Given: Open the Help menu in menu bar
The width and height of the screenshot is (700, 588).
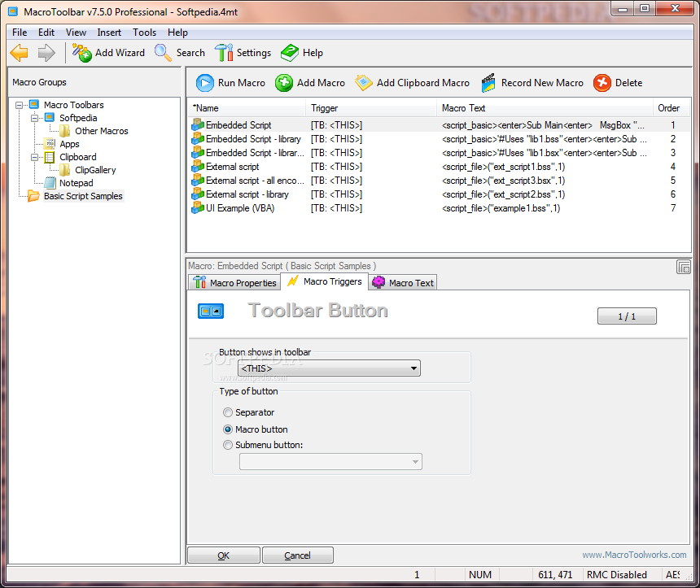Looking at the screenshot, I should pyautogui.click(x=177, y=33).
